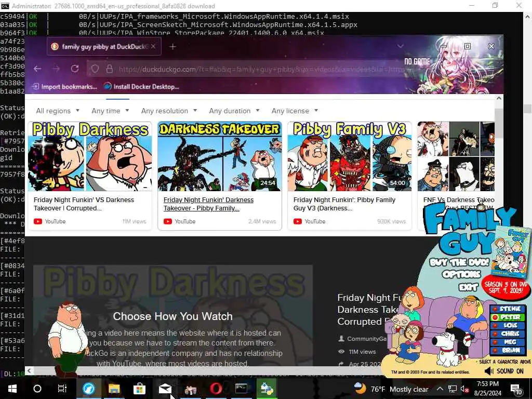Open the Pibby Family V3 54:00 thumbnail

(350, 156)
